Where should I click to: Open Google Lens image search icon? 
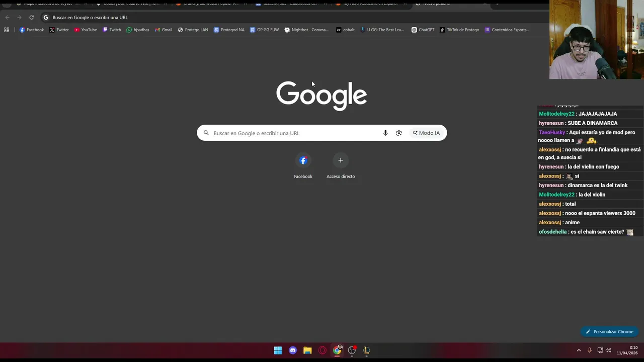[x=399, y=133]
